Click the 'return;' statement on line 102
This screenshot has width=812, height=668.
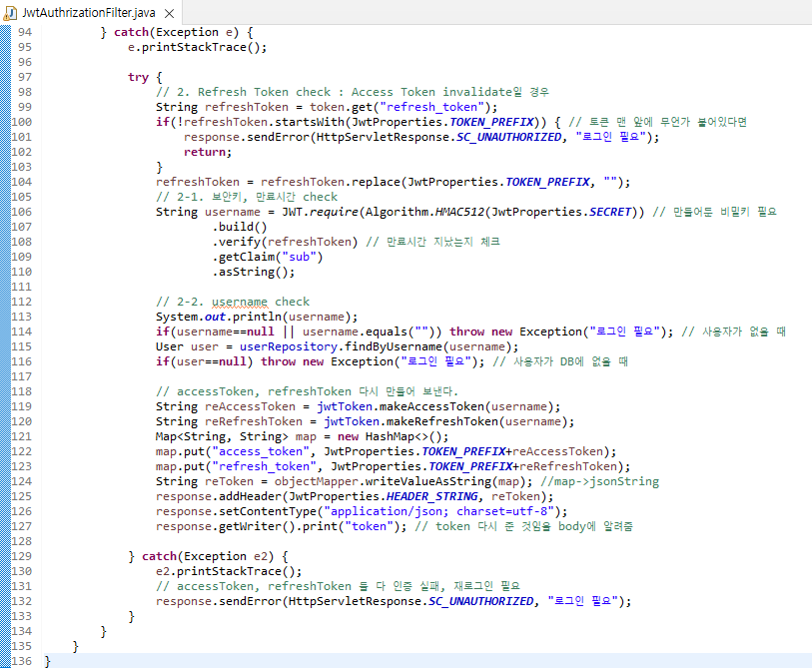[208, 152]
